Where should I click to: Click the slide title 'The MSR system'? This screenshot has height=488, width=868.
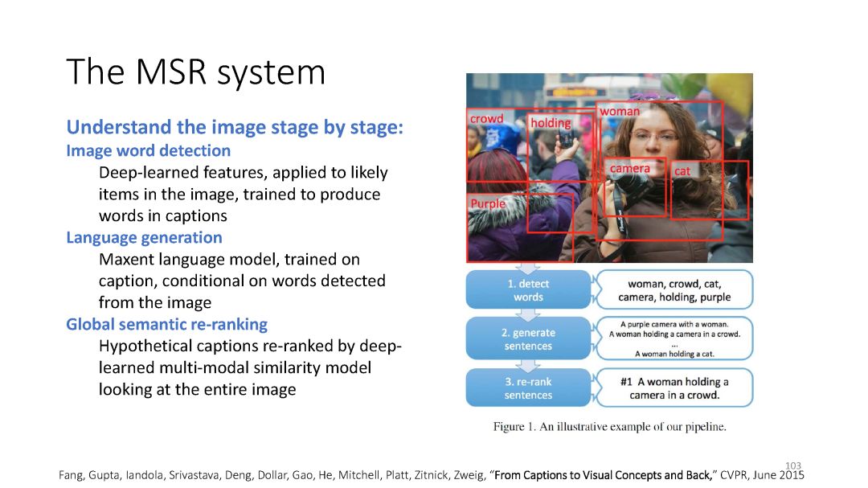click(196, 72)
